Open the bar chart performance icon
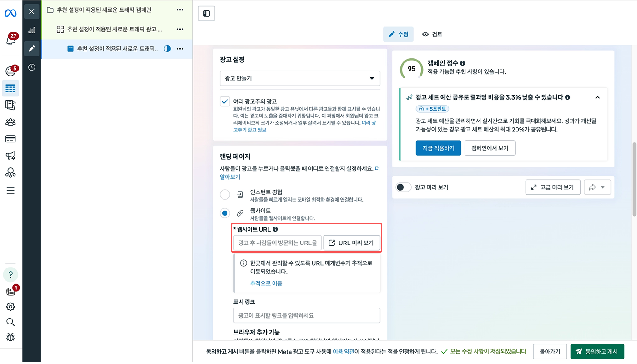This screenshot has width=637, height=364. [31, 30]
